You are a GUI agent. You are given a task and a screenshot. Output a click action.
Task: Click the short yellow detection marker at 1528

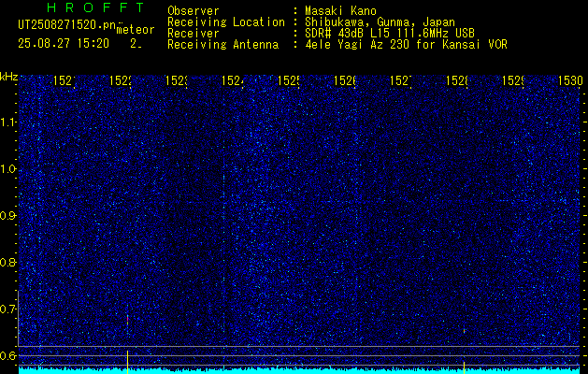pos(465,367)
